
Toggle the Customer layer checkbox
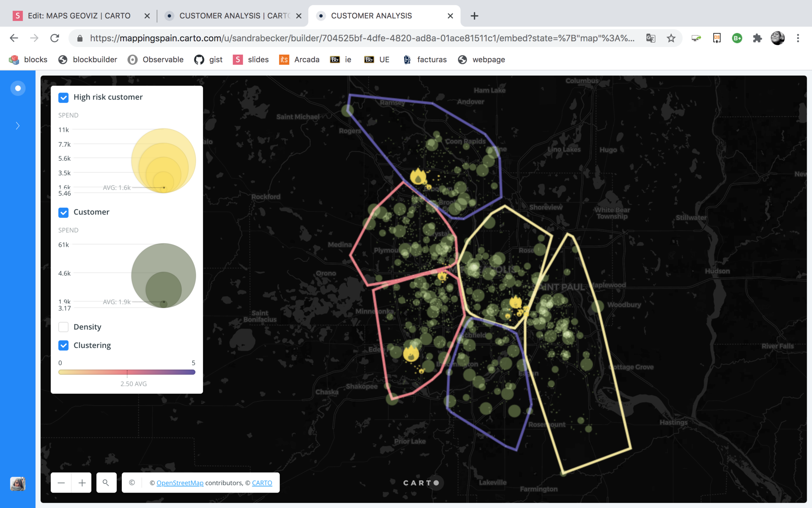[x=64, y=212]
